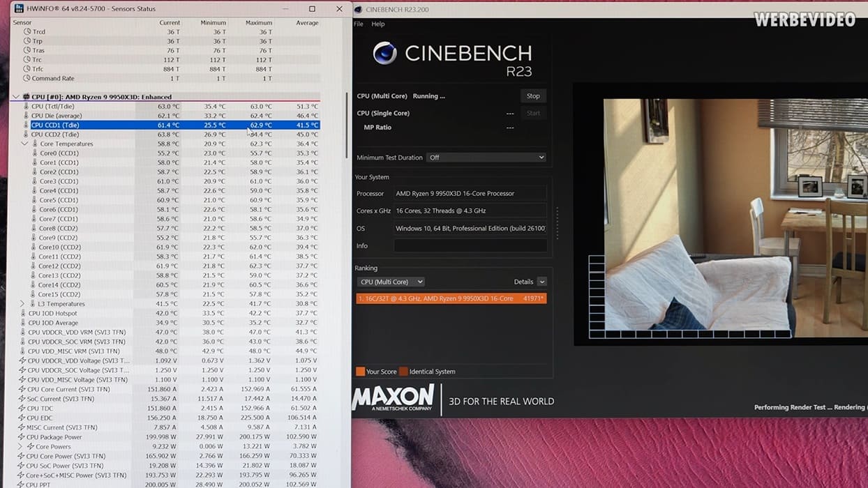Click lightning icon beside CPU VDDCR_VDD Voltage
The height and width of the screenshot is (488, 868).
pos(22,361)
